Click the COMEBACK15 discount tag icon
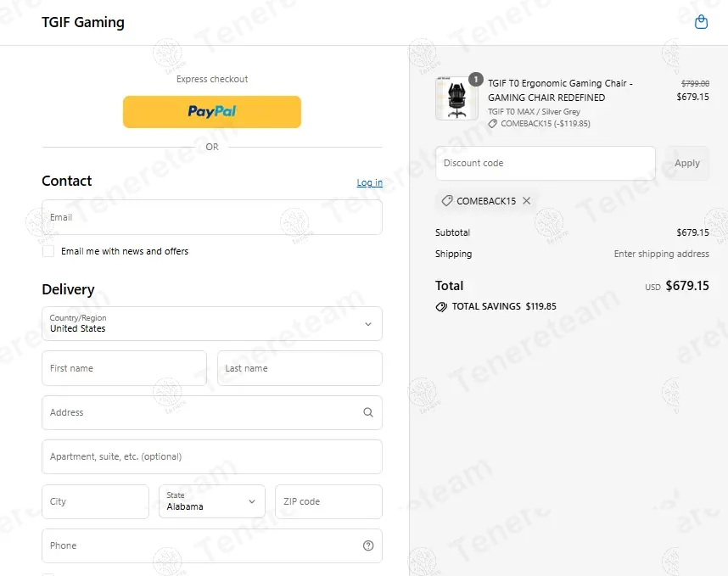Viewport: 728px width, 576px height. (x=446, y=200)
